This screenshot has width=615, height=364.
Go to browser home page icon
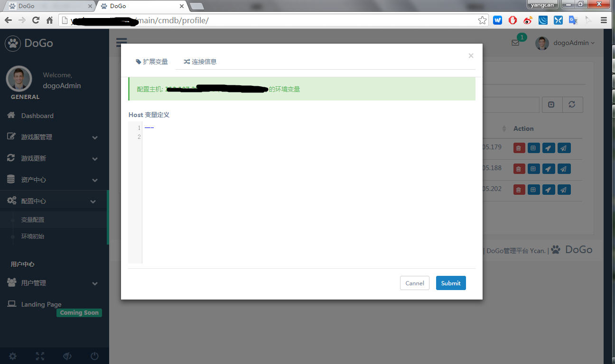(x=49, y=20)
